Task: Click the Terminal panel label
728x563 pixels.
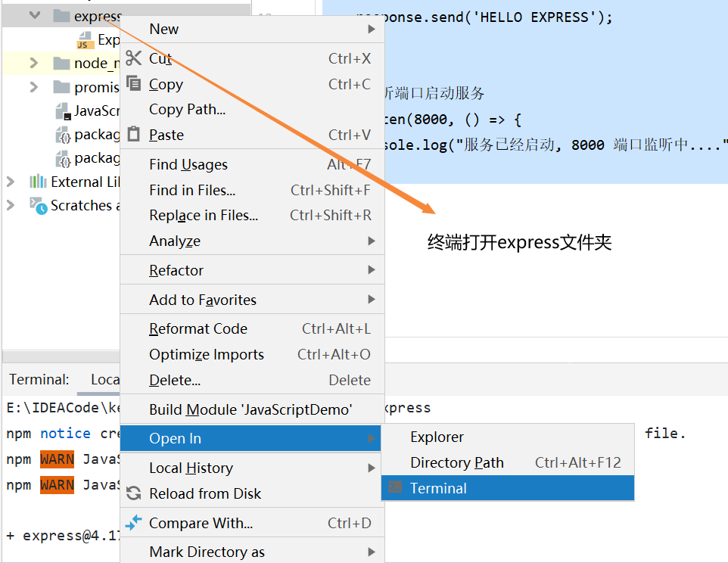Action: [39, 379]
